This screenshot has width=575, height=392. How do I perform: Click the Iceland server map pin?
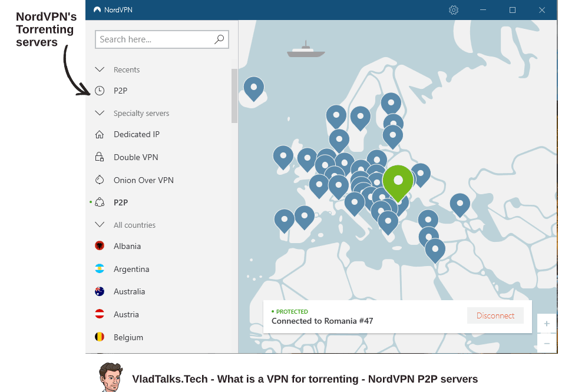254,88
